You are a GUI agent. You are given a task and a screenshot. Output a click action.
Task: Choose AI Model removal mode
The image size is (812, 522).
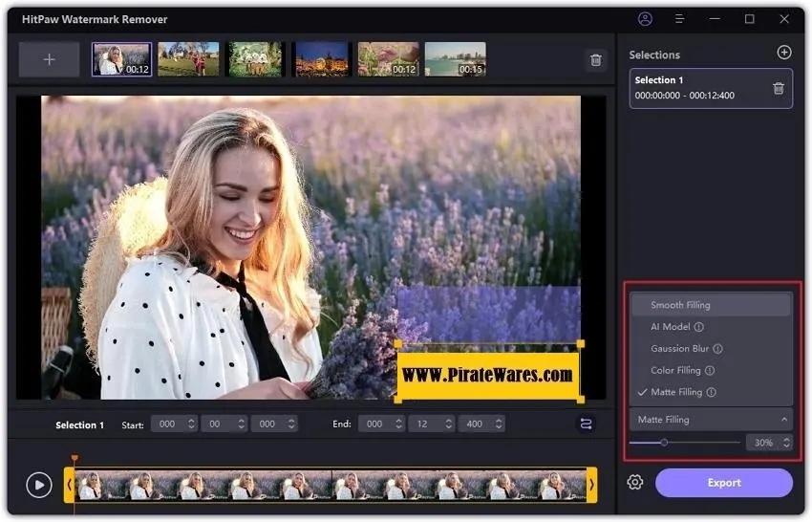pos(711,327)
